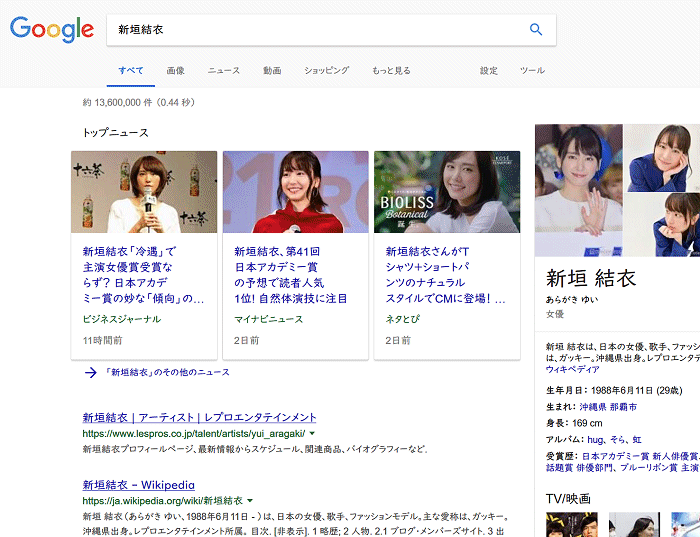
Task: Switch to the 画像 tab
Action: pos(175,71)
